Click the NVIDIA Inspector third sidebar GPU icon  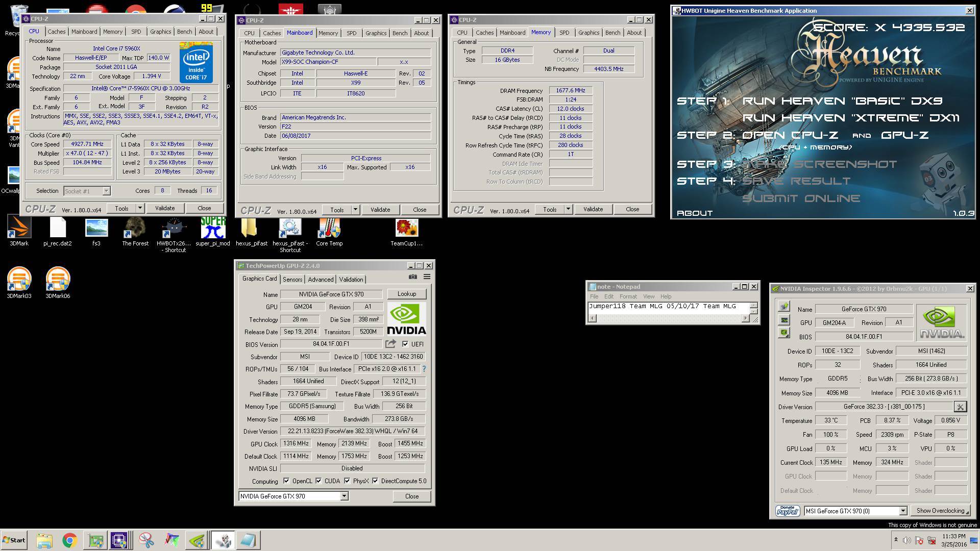pyautogui.click(x=784, y=333)
